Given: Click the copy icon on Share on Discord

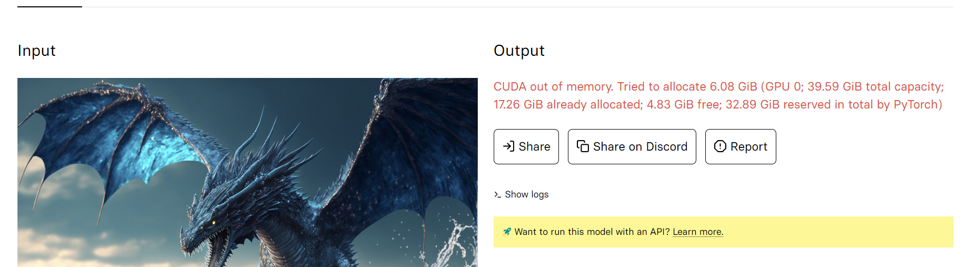Looking at the screenshot, I should (583, 146).
